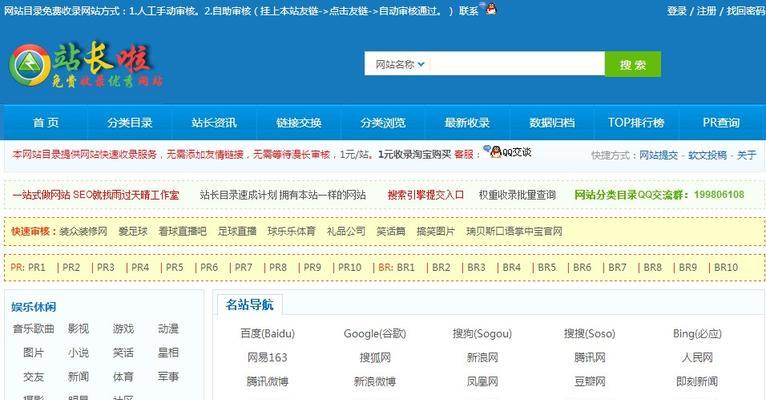Viewport: 766px width, 400px height.
Task: Filter by BR6
Action: click(582, 267)
